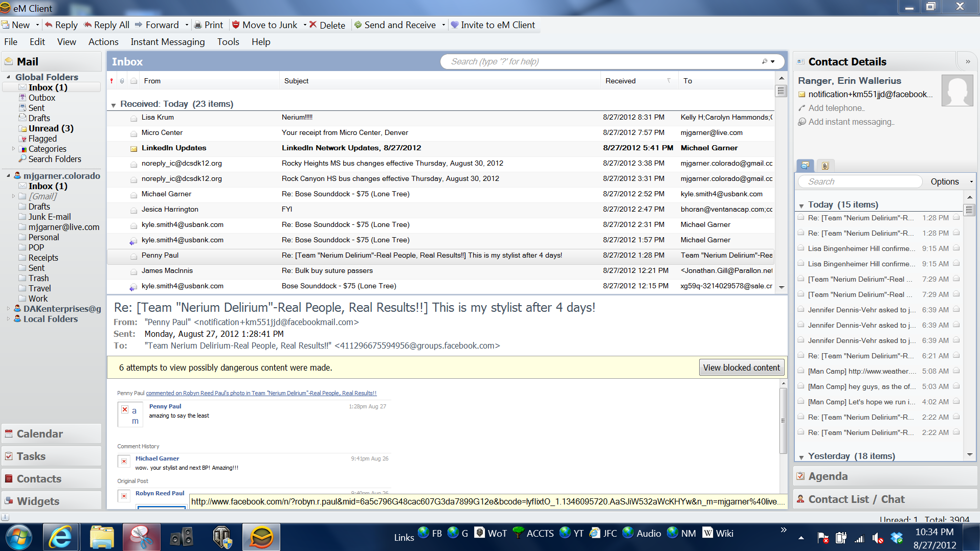Toggle read status of Lisa Krum email
This screenshot has height=551, width=980.
pyautogui.click(x=133, y=118)
